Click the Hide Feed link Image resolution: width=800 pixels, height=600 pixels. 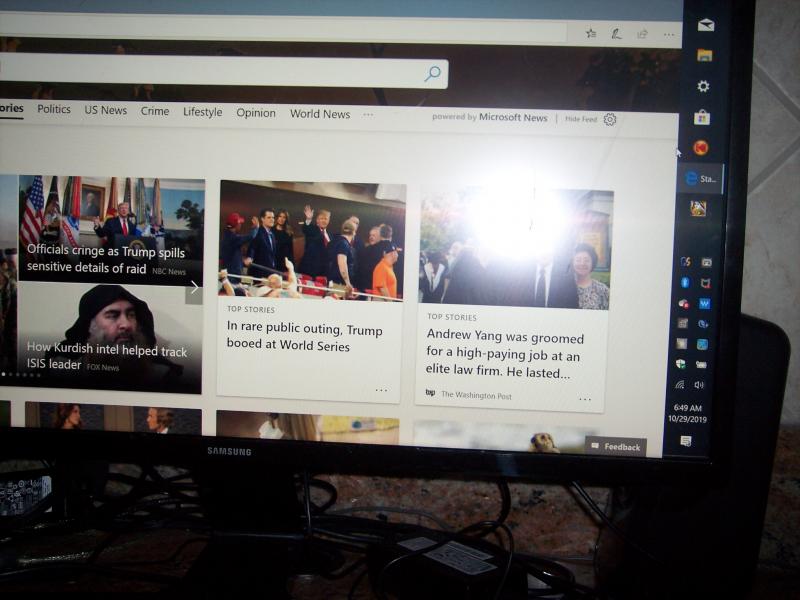pos(581,119)
